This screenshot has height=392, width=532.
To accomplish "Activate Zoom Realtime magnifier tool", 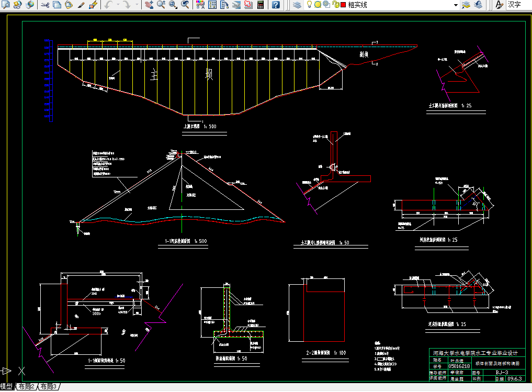I will pos(161,5).
